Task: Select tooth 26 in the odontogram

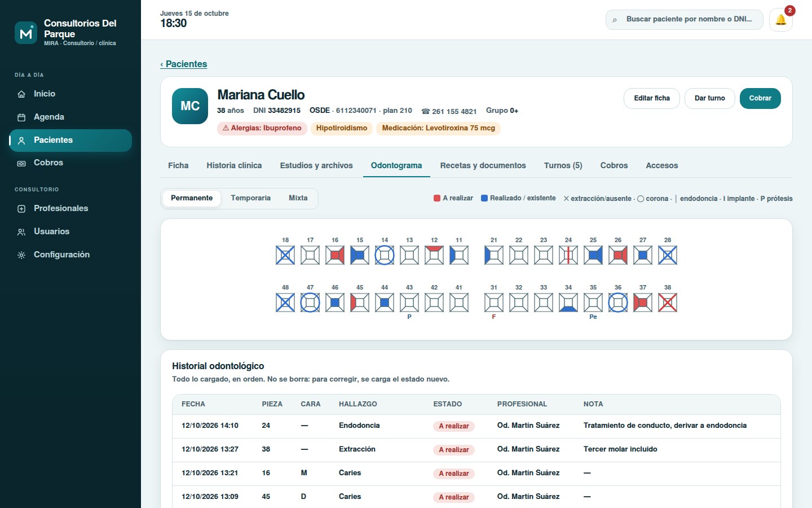Action: 618,255
